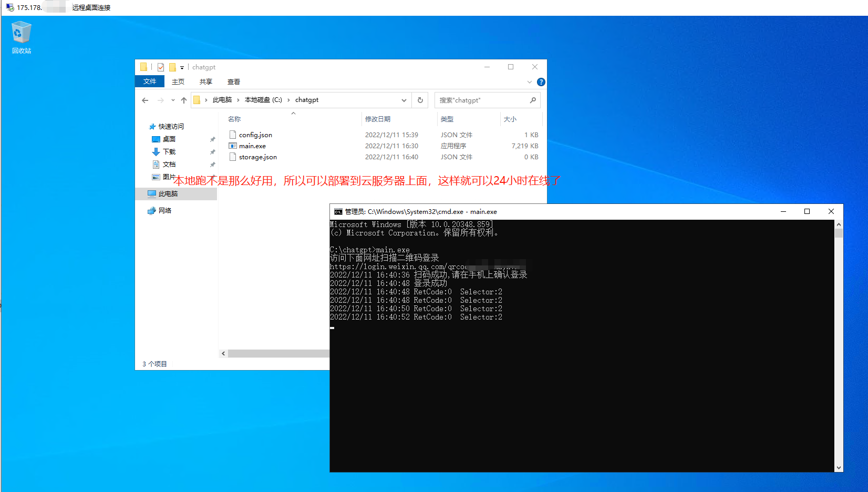Sort files by the 类型 column header
This screenshot has height=492, width=868.
click(x=447, y=119)
